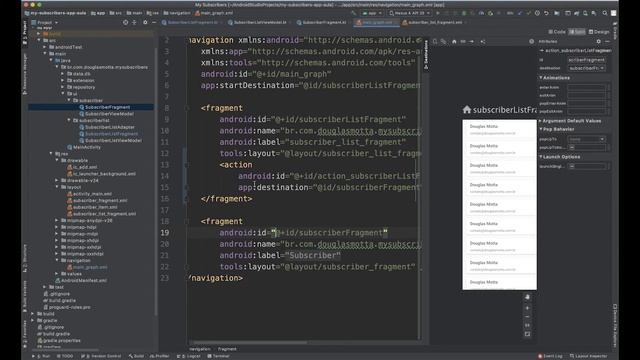Click zoom to fit icon in design preview

tap(527, 334)
